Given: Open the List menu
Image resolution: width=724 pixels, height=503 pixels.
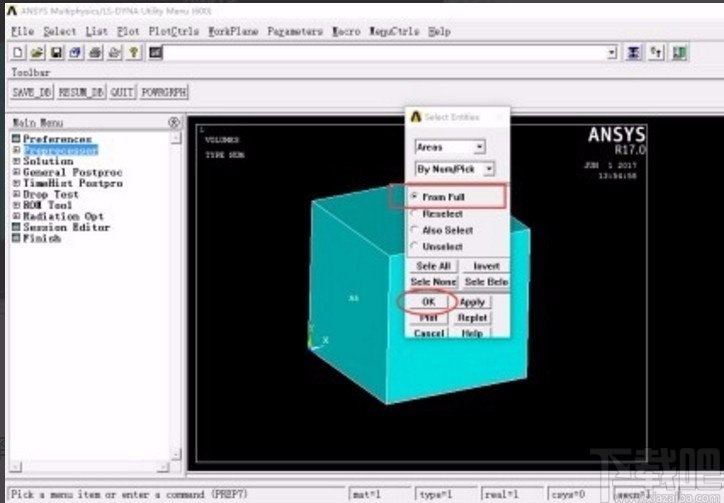Looking at the screenshot, I should (97, 31).
